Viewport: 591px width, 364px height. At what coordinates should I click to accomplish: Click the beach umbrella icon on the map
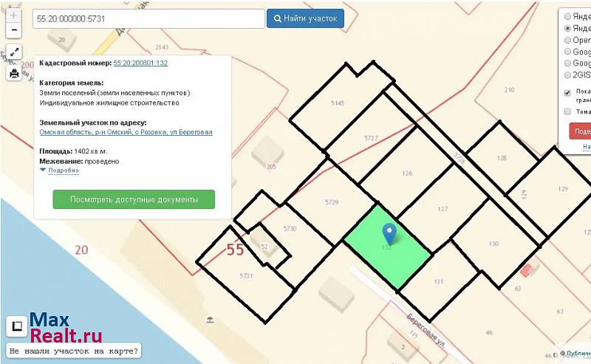(211, 320)
